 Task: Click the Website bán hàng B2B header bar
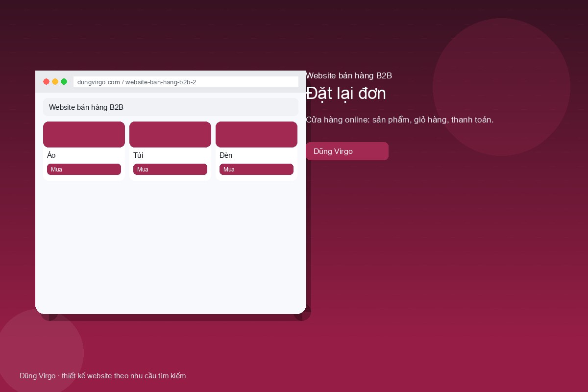point(171,107)
